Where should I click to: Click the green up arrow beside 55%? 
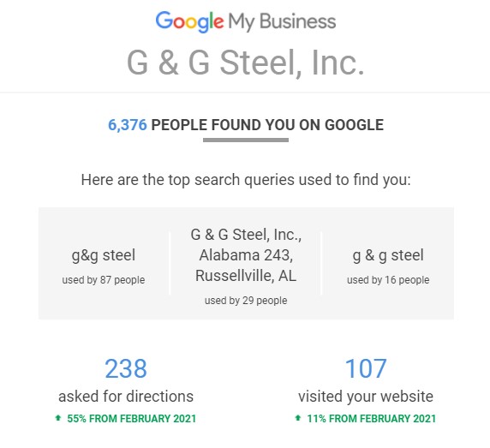click(57, 418)
